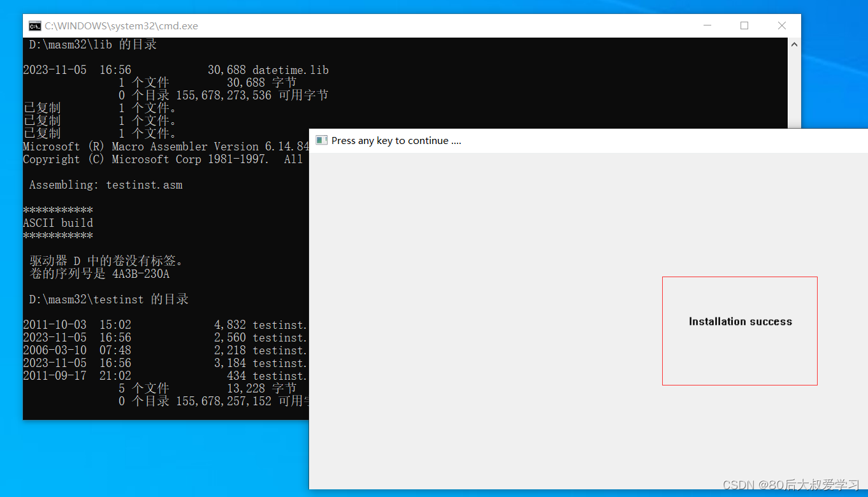
Task: Click the '1 个文件 30,688 字节' line
Action: (x=208, y=83)
